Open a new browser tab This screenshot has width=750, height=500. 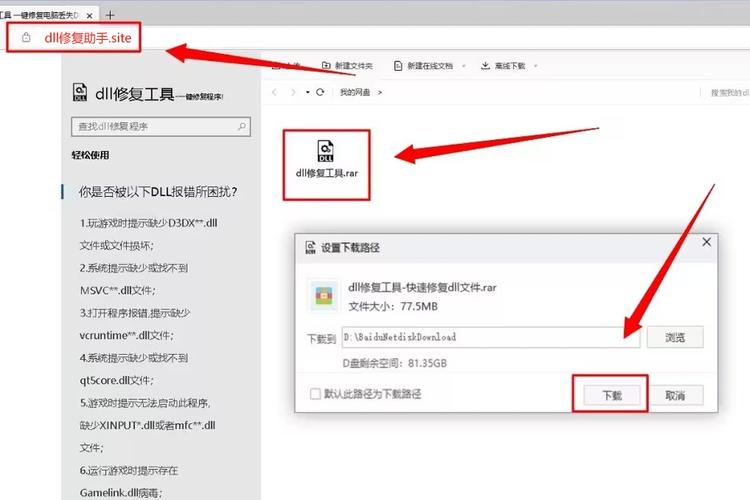pyautogui.click(x=110, y=15)
